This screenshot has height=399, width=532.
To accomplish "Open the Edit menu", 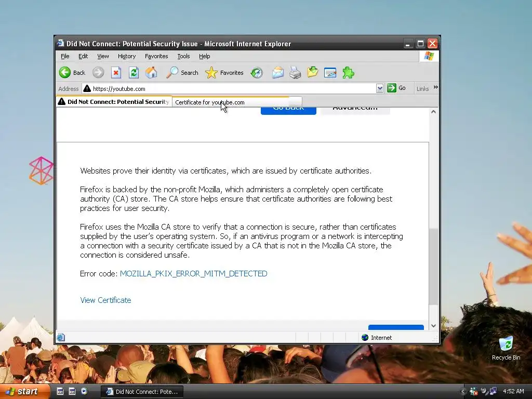I will (x=83, y=56).
